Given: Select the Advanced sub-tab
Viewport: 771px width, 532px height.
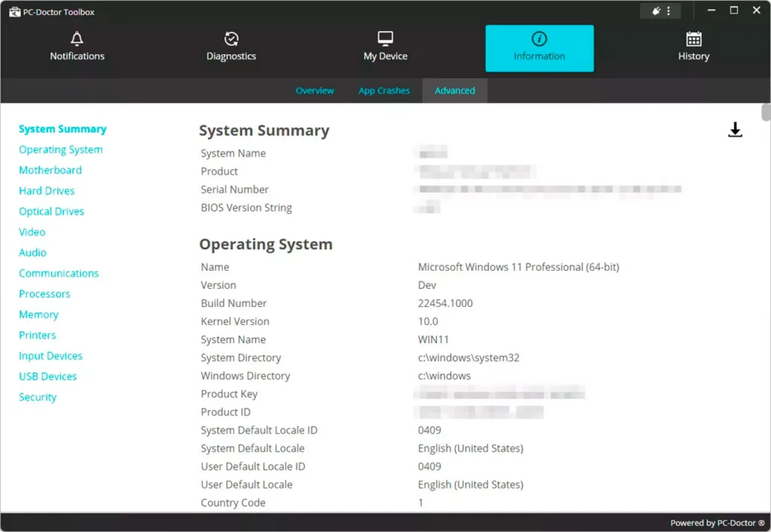Looking at the screenshot, I should (455, 90).
